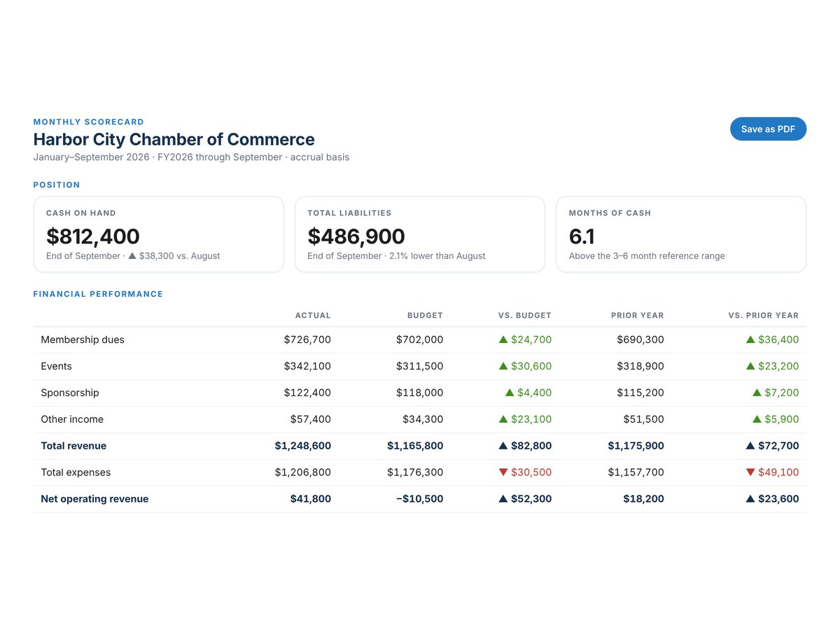Viewport: 840px width, 630px height.
Task: Click the budget value $34,300
Action: pyautogui.click(x=423, y=419)
